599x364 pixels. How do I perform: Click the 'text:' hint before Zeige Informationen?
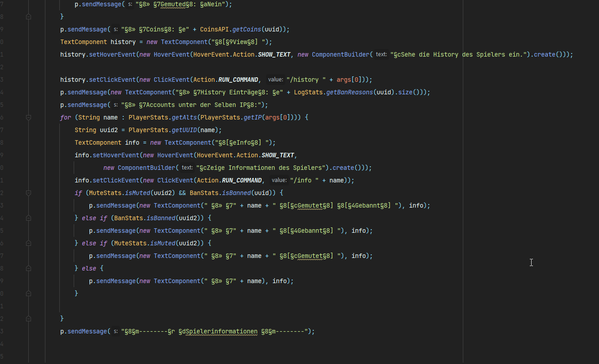point(187,168)
